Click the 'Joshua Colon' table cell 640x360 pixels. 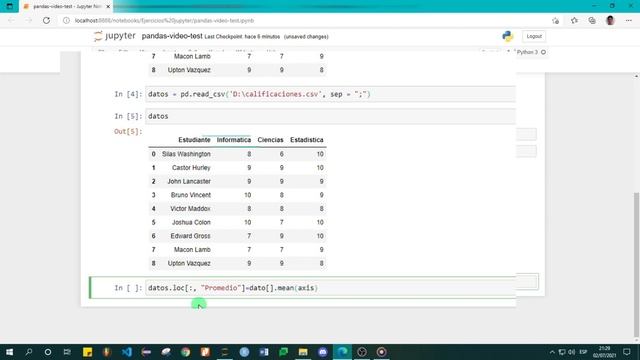pos(191,222)
